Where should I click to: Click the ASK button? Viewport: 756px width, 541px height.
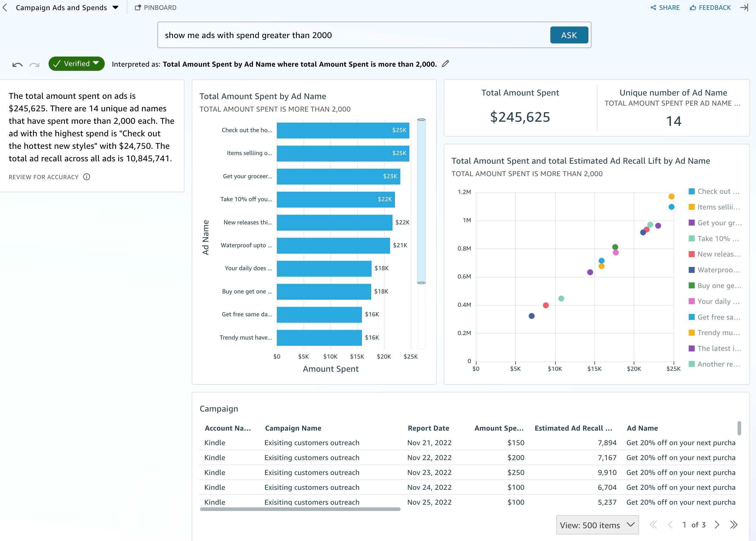(x=569, y=35)
